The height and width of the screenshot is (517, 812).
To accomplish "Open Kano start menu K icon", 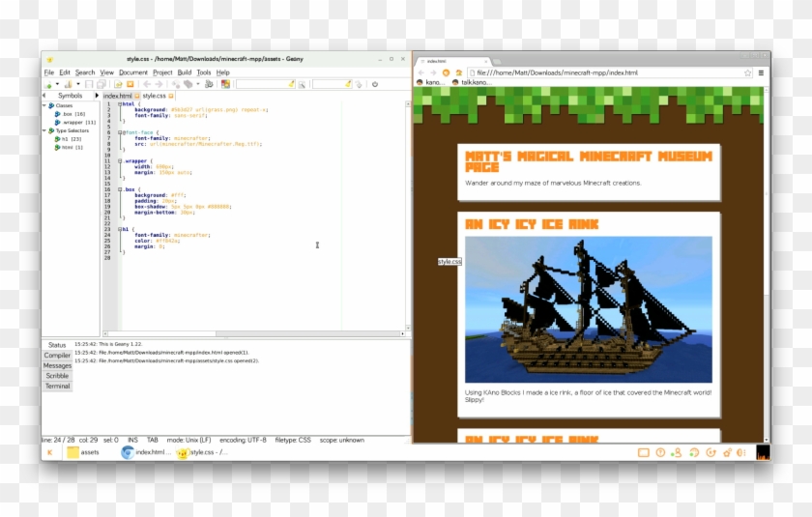I will coord(50,452).
